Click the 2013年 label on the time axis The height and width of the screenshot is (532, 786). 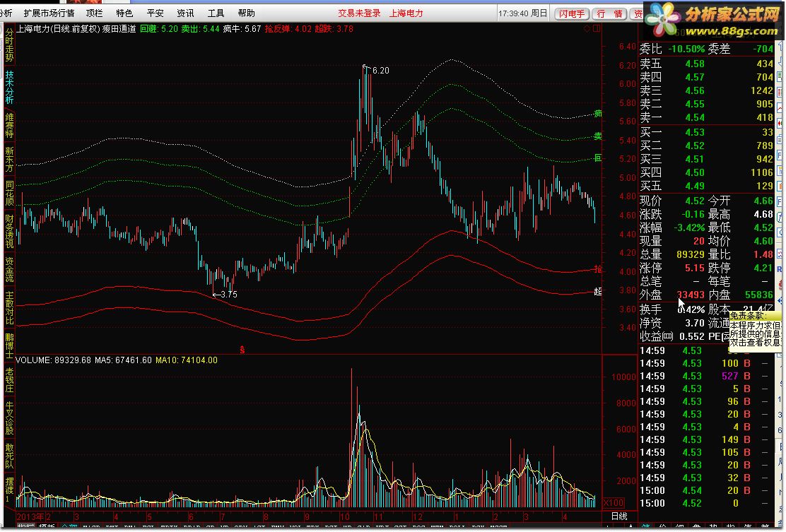tap(30, 516)
